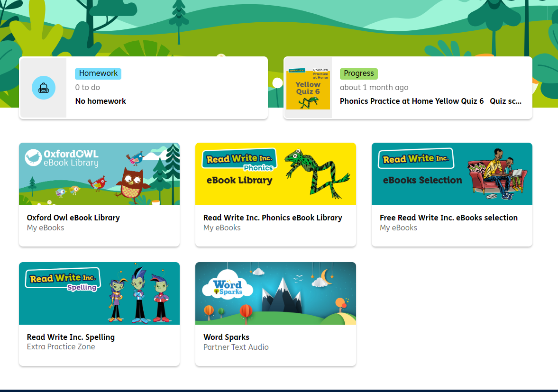Click the Oxford Owl logo in banner
558x392 pixels.
62,158
